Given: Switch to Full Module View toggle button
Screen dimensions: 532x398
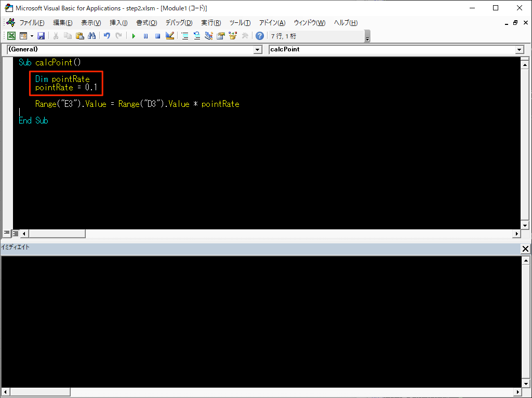Looking at the screenshot, I should [16, 234].
